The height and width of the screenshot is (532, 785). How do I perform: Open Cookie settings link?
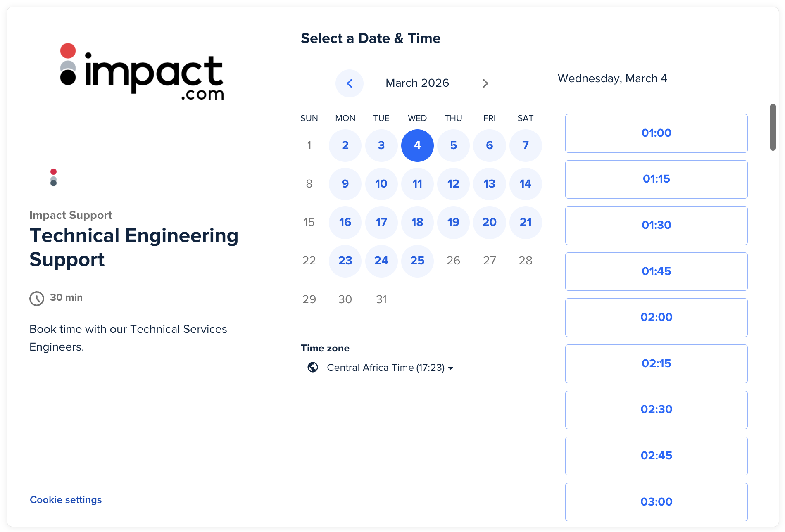pos(66,500)
